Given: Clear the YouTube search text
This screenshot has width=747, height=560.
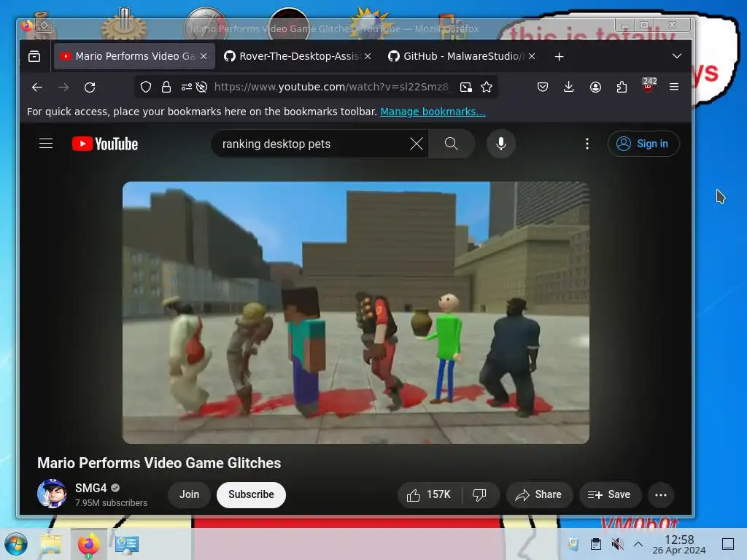Looking at the screenshot, I should click(x=417, y=144).
